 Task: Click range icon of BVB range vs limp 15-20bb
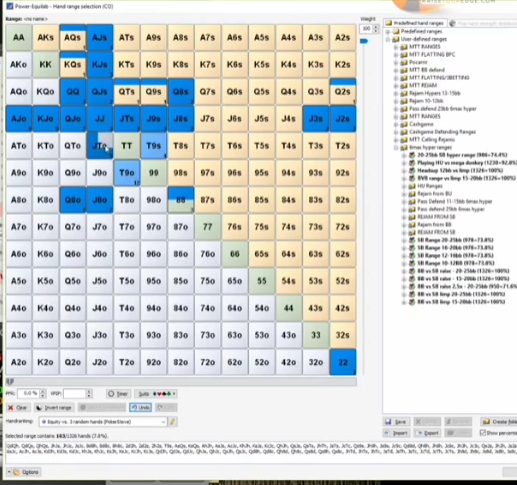(x=412, y=178)
